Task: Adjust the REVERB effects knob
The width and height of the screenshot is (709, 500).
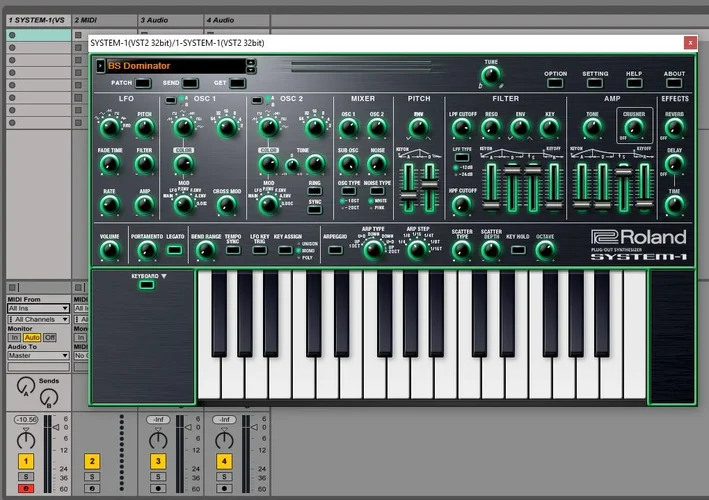Action: coord(674,128)
